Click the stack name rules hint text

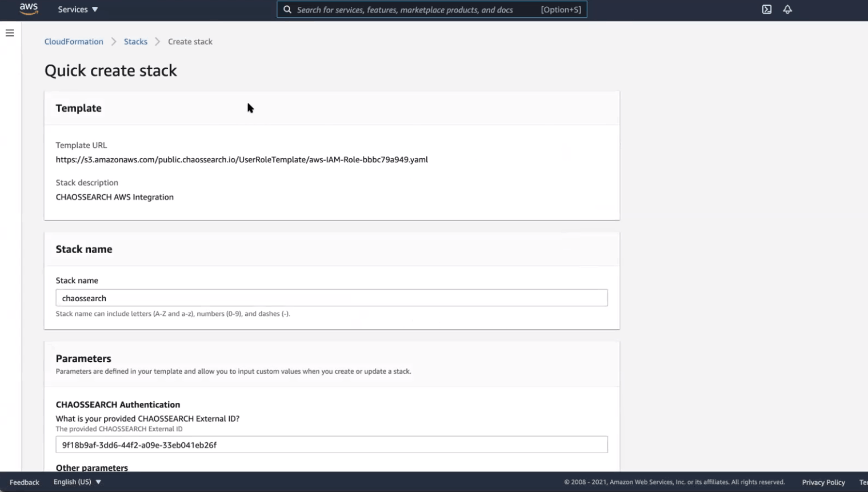click(173, 314)
